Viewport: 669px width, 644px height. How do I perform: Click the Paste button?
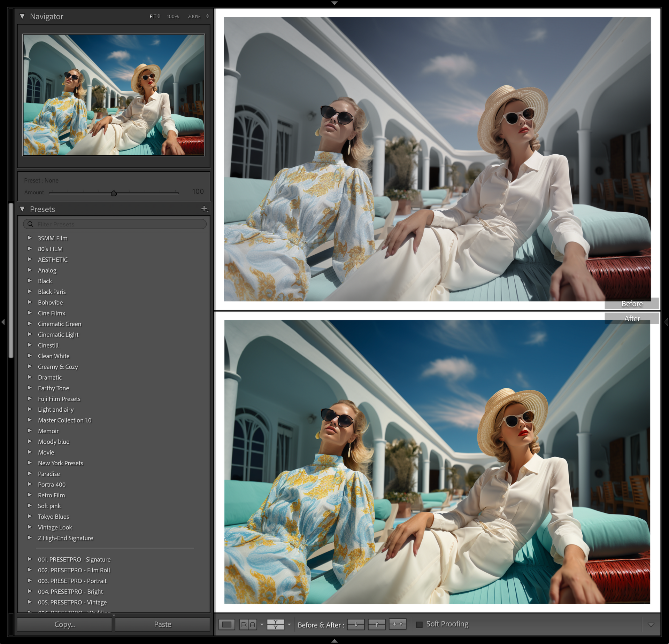[162, 624]
